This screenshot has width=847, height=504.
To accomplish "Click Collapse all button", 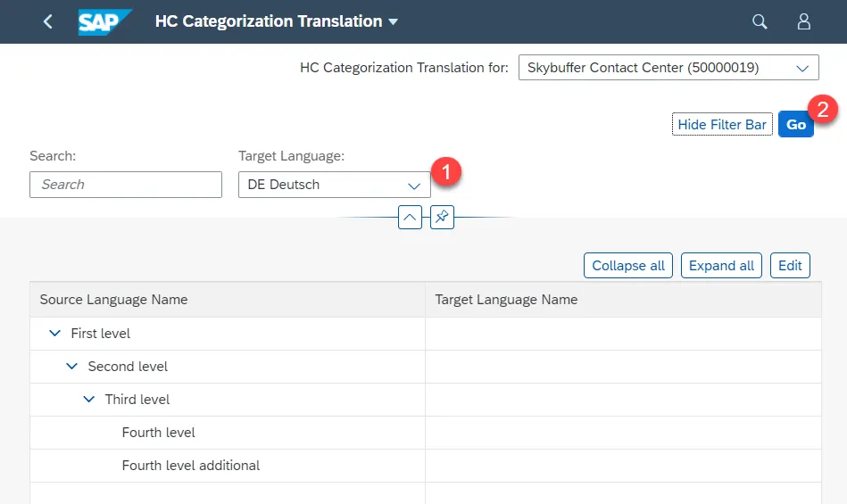I will (628, 266).
